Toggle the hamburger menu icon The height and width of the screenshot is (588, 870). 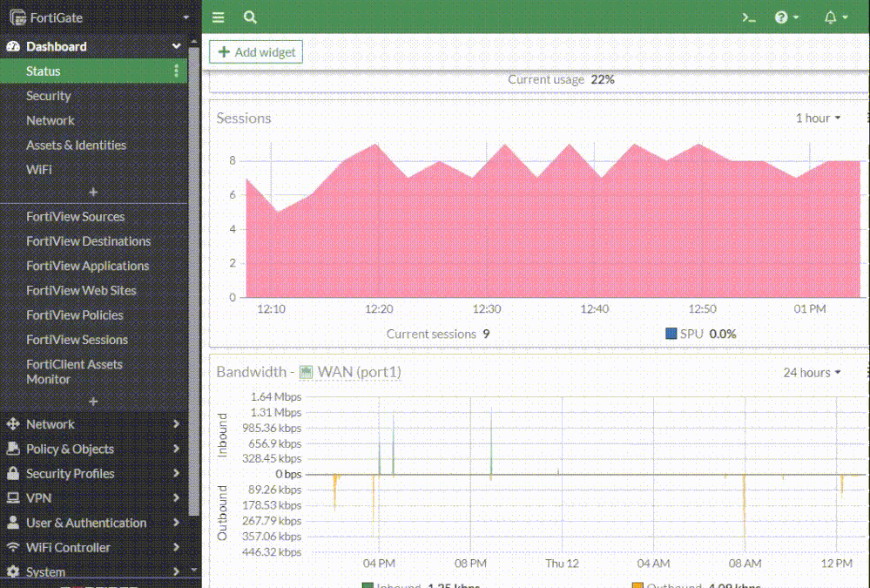[x=218, y=17]
